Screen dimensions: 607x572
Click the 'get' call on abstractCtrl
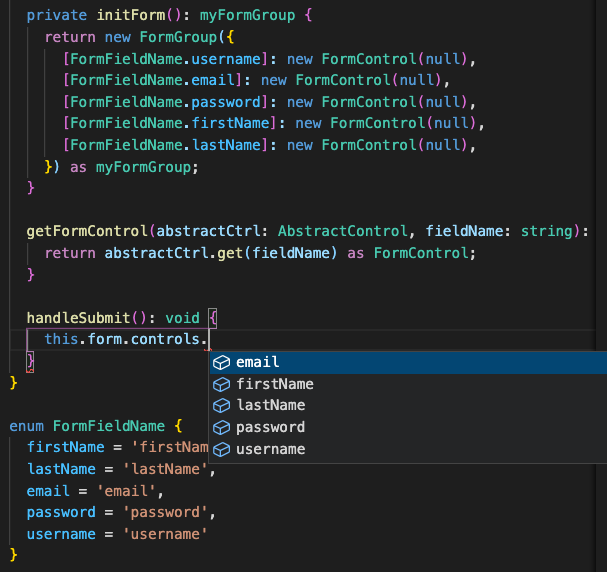click(x=230, y=253)
